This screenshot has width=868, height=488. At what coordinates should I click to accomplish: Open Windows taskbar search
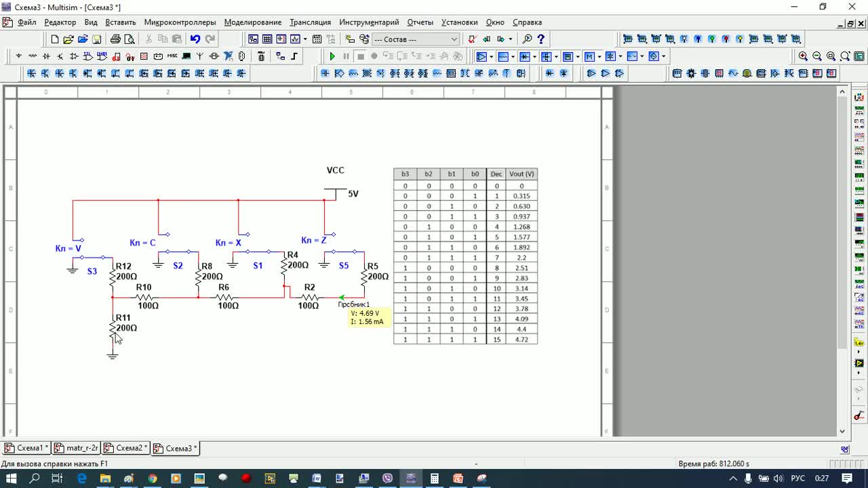pos(35,479)
